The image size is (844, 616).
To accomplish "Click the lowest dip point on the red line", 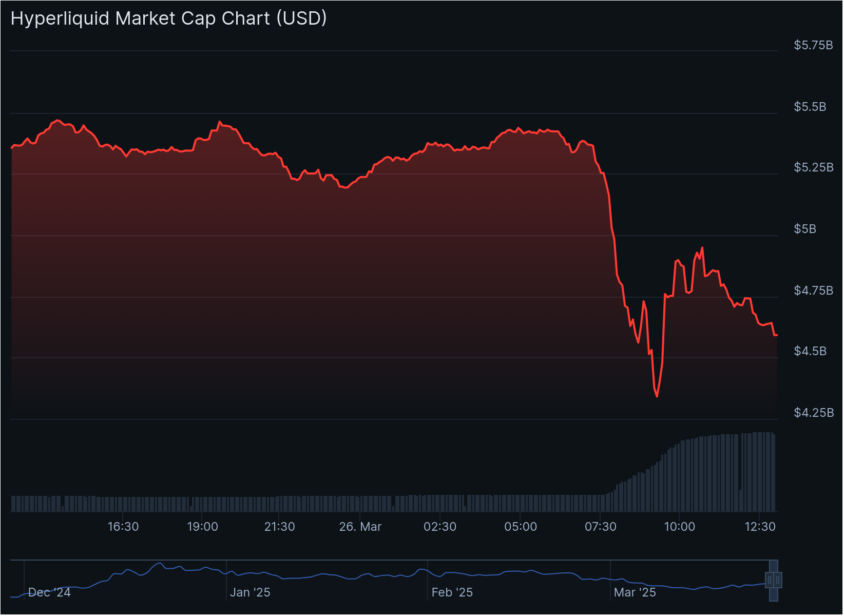I will click(x=657, y=396).
